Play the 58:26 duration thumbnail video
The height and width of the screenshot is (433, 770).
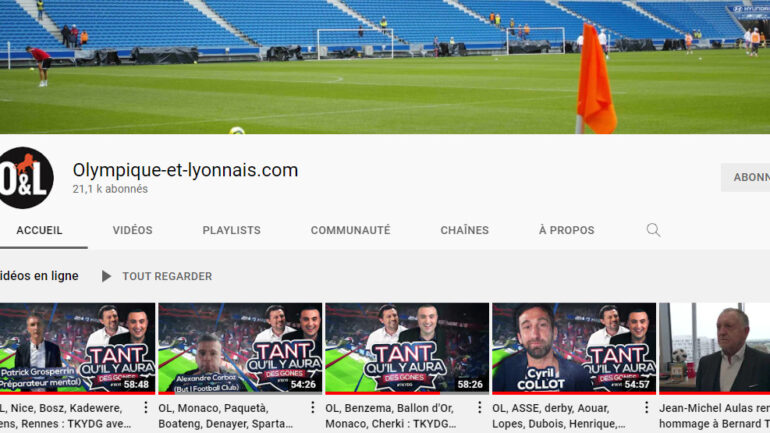pos(407,348)
